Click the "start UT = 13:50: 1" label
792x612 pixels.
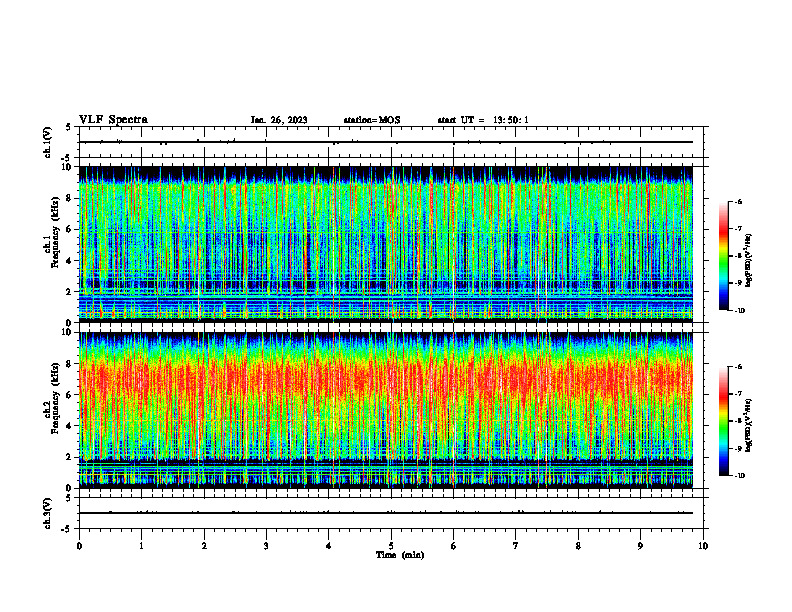click(x=483, y=120)
